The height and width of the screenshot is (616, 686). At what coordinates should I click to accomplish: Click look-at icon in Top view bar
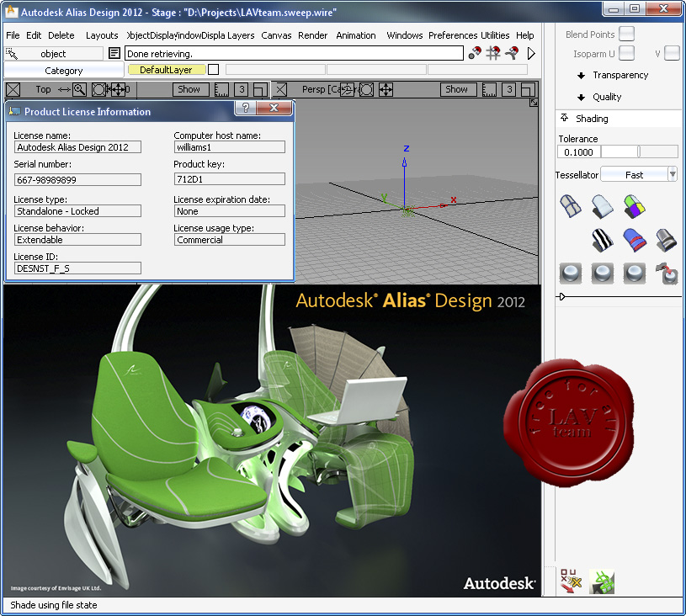click(x=98, y=90)
